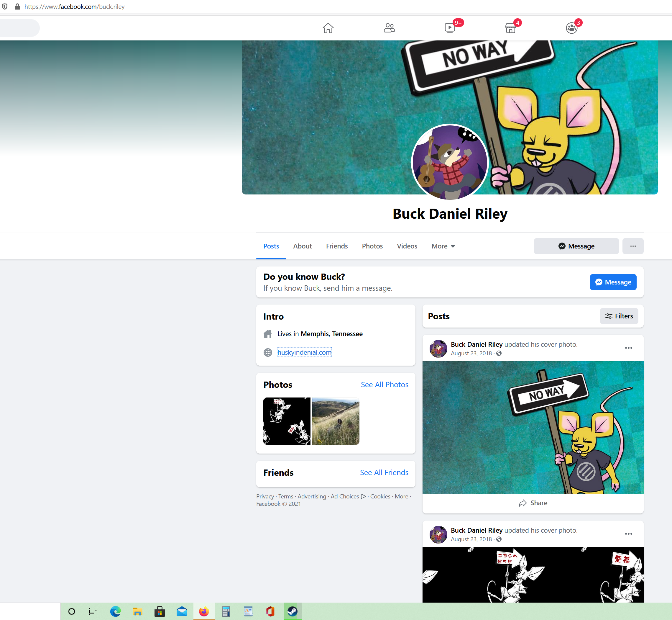The image size is (672, 620).
Task: Open Steam from the taskbar
Action: coord(292,611)
